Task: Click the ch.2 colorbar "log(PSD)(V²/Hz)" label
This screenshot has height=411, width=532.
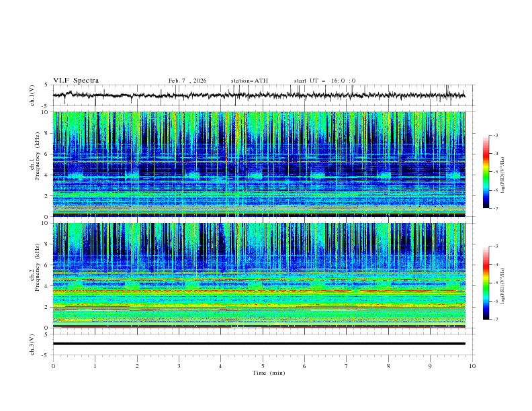Action: pos(502,285)
